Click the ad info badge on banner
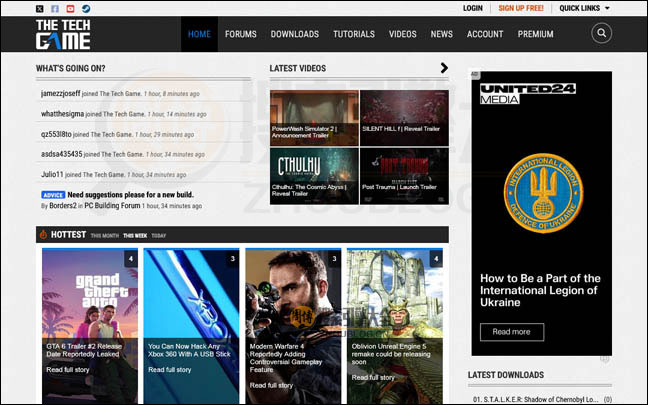The height and width of the screenshot is (405, 648). click(x=475, y=74)
